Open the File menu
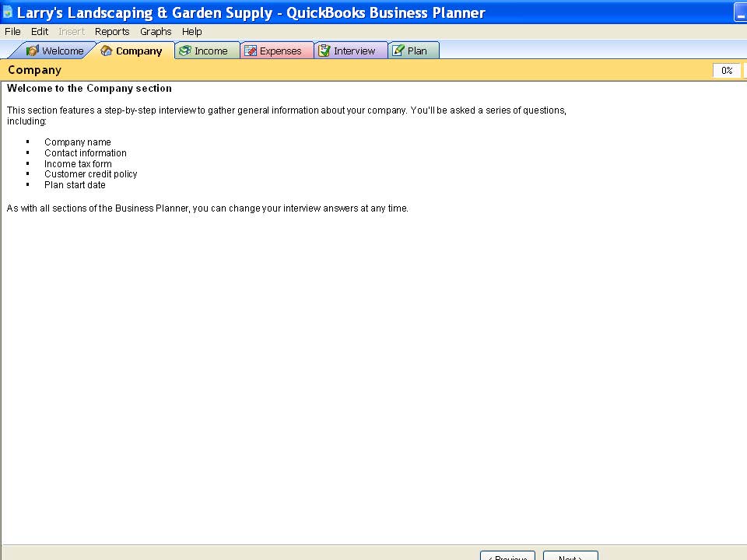Image resolution: width=747 pixels, height=560 pixels. [x=12, y=31]
